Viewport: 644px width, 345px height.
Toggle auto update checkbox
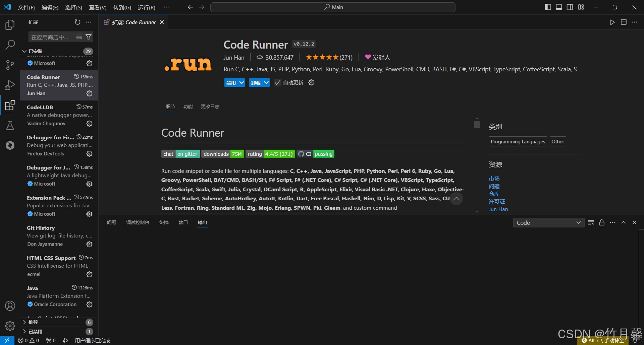[x=277, y=82]
